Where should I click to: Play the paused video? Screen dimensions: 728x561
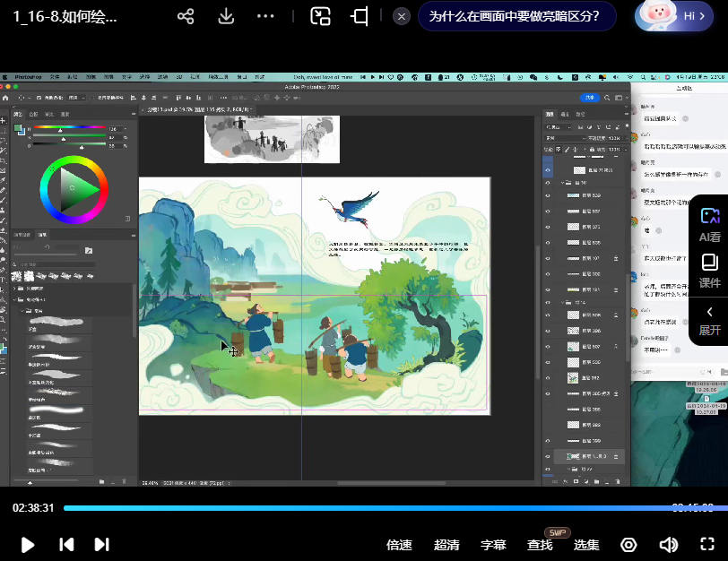[x=28, y=545]
